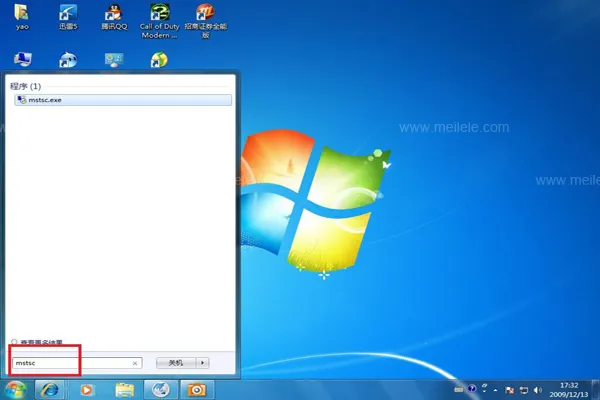Open Windows Explorer folder taskbar icon
Screen dimensions: 600x400
125,390
